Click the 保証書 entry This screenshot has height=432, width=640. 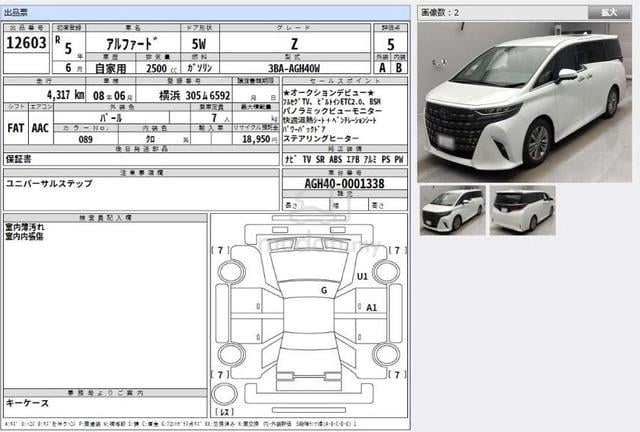[x=19, y=159]
